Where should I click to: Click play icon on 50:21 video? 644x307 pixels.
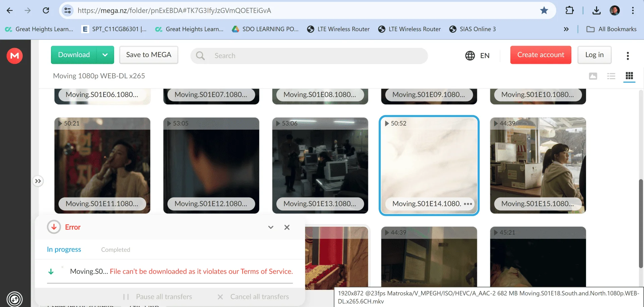click(x=60, y=124)
